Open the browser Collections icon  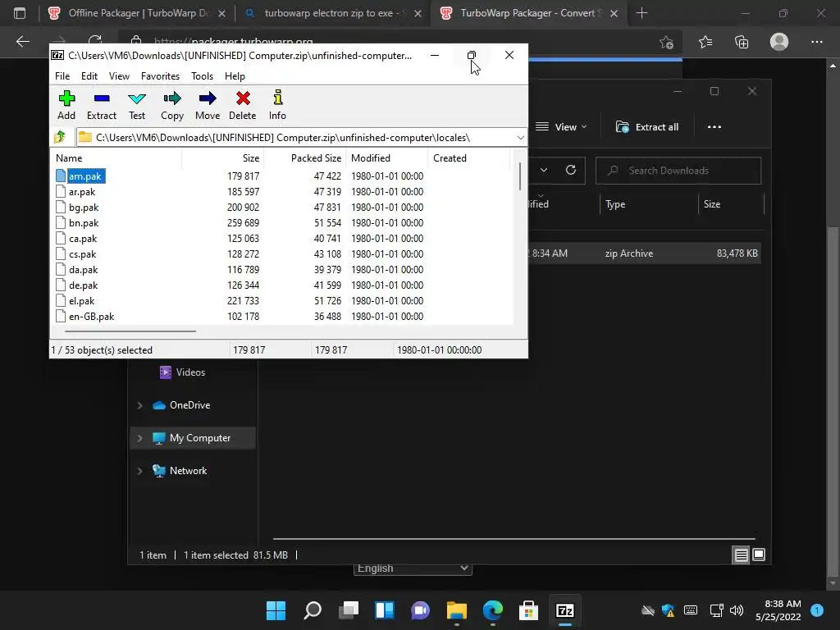(x=742, y=42)
